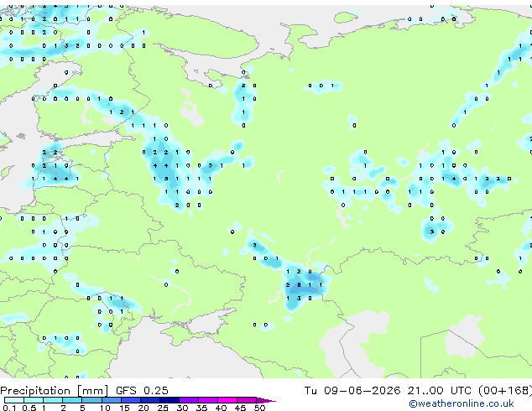Select the 0.5–1 mm legend color box

point(34,400)
